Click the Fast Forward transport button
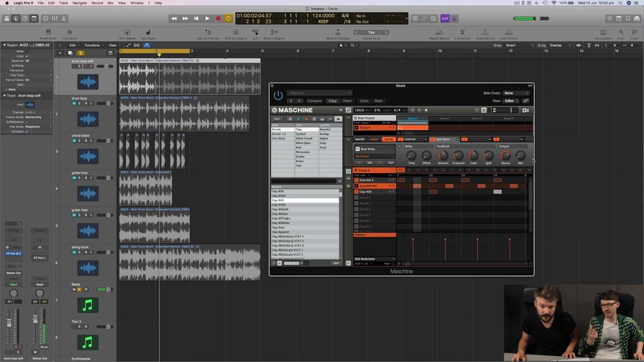This screenshot has height=362, width=644. tap(185, 19)
